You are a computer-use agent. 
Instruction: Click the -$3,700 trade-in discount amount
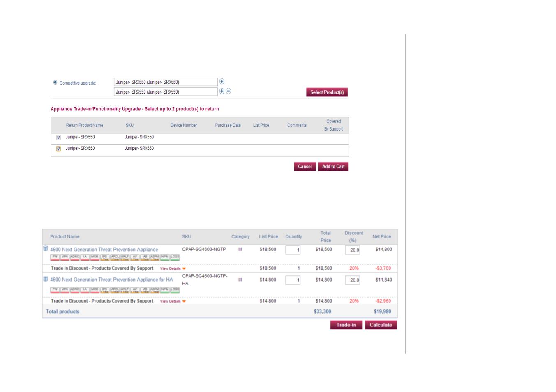pos(383,268)
